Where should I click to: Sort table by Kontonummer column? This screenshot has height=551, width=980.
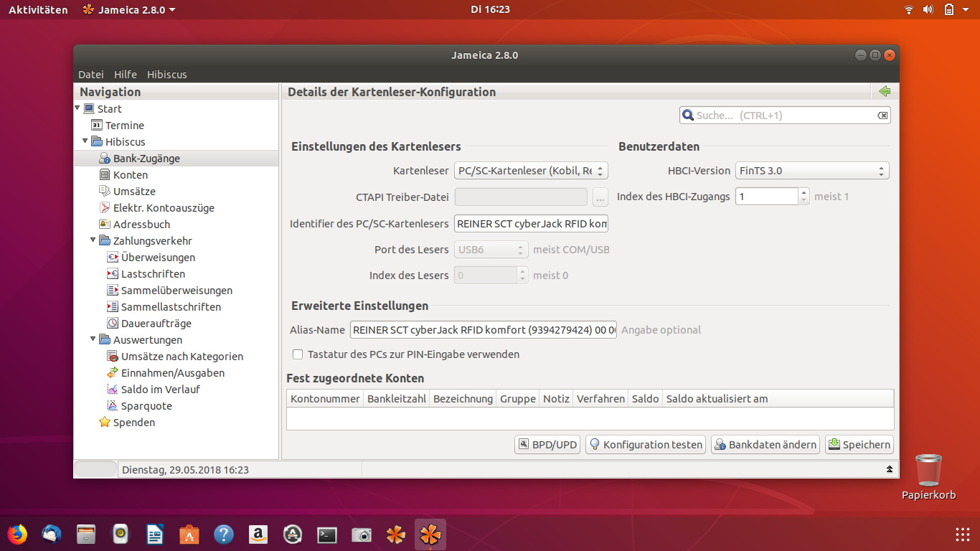click(325, 399)
